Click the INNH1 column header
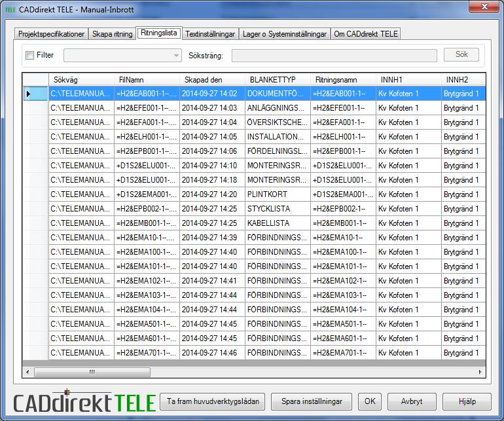Image resolution: width=504 pixels, height=421 pixels. [x=408, y=79]
